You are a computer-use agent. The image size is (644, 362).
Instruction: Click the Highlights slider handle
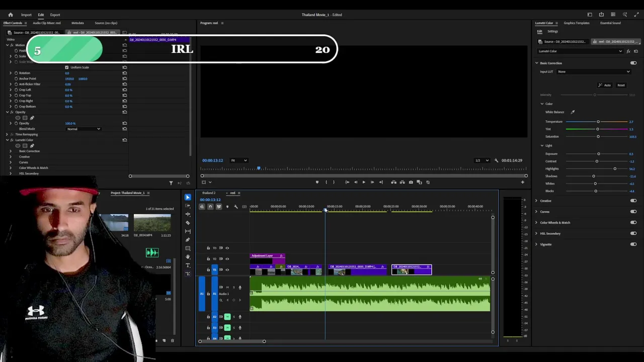click(x=615, y=169)
